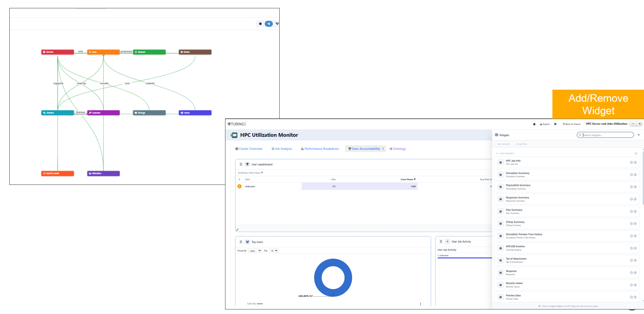Toggle the Simulation Summary widget checkmark
Image resolution: width=644 pixels, height=314 pixels.
(631, 175)
